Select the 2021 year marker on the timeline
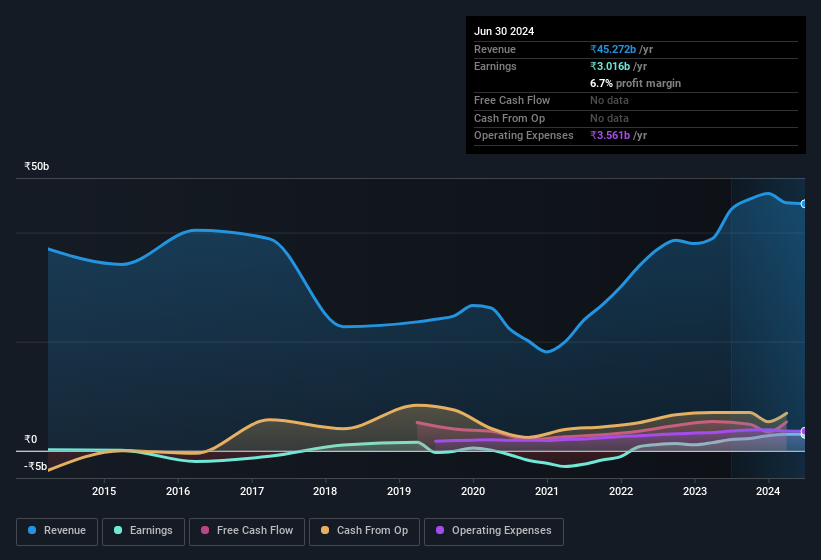 click(x=547, y=491)
